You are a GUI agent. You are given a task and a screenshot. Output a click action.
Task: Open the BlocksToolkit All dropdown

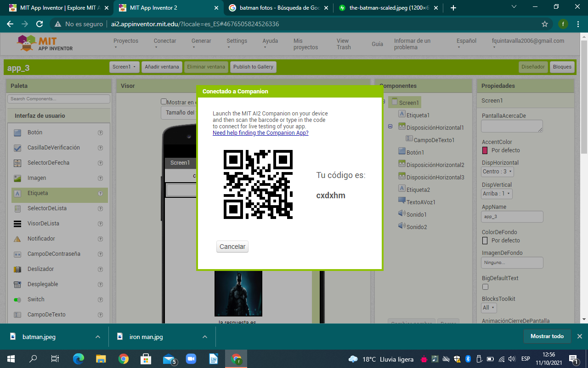489,307
